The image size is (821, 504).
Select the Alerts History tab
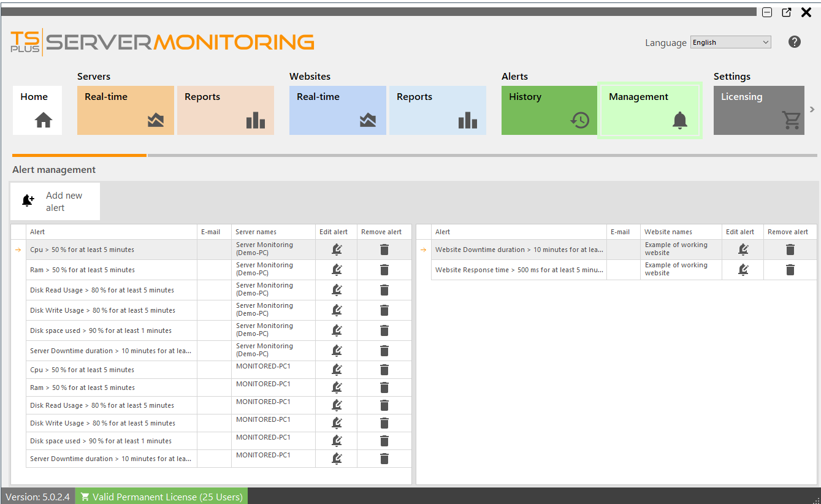549,110
